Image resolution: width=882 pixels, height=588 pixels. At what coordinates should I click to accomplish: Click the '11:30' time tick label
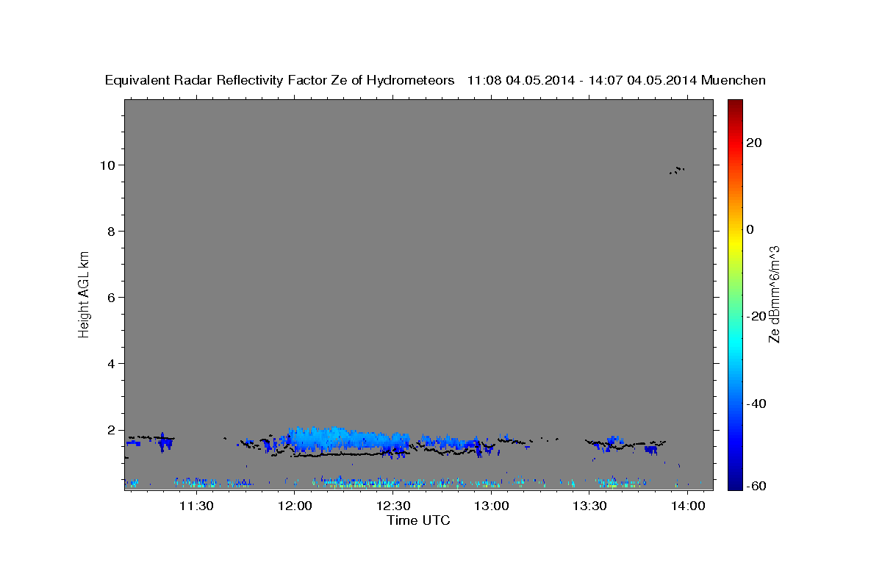[x=197, y=506]
